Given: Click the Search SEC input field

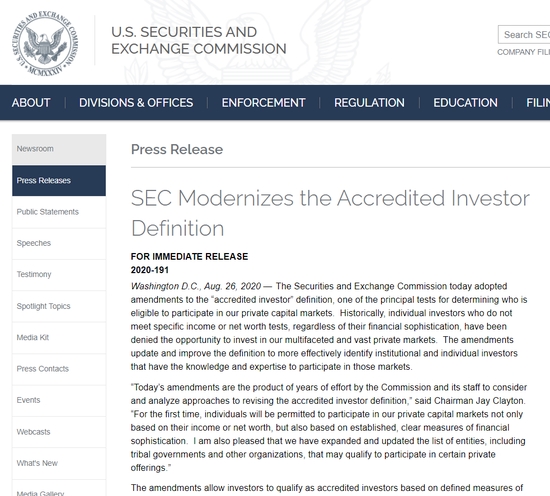Looking at the screenshot, I should (x=524, y=34).
